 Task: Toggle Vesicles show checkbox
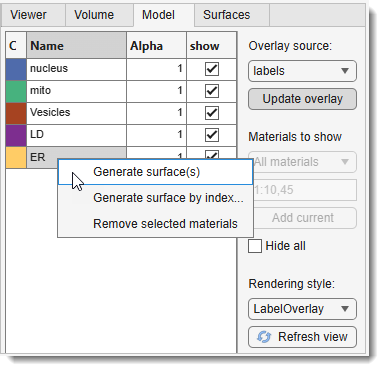[x=212, y=113]
